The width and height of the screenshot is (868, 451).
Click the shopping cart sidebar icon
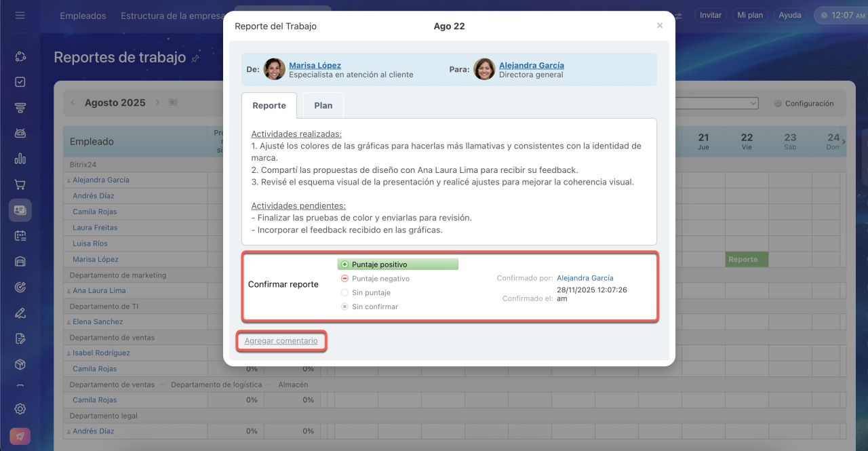[x=20, y=184]
